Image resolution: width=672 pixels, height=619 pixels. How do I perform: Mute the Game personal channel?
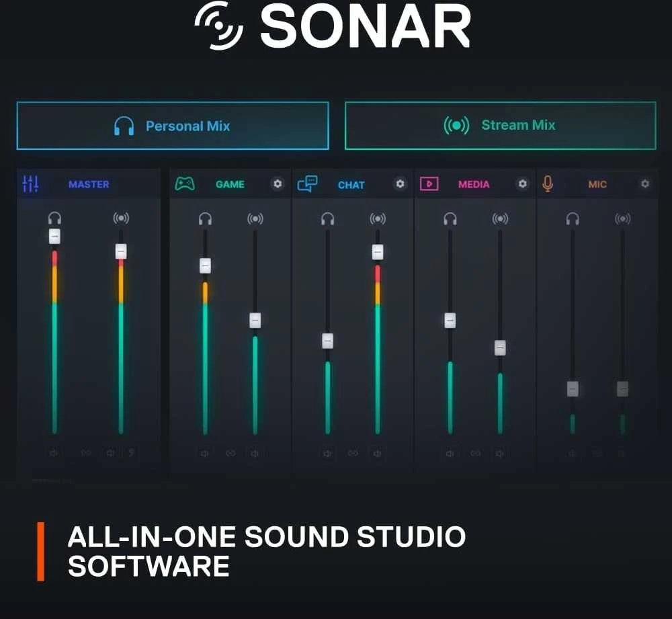tap(205, 454)
